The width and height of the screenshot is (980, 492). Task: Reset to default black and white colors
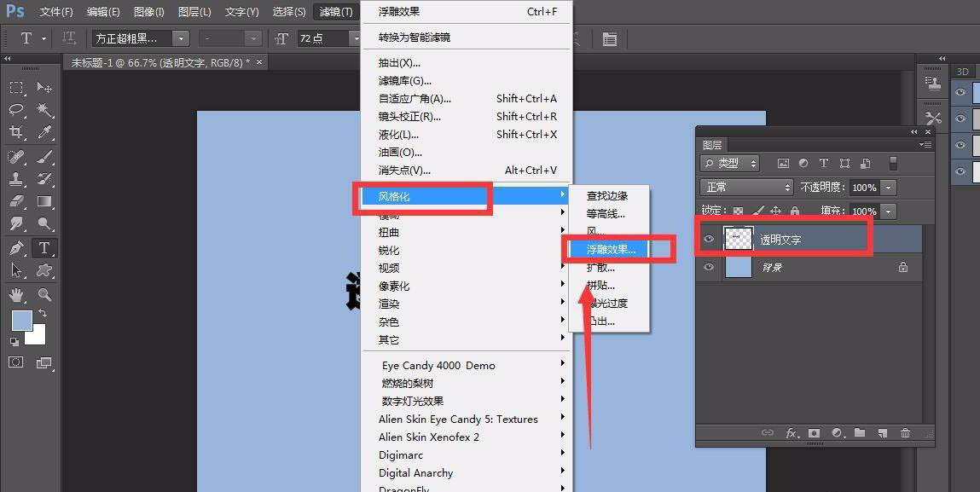(14, 341)
